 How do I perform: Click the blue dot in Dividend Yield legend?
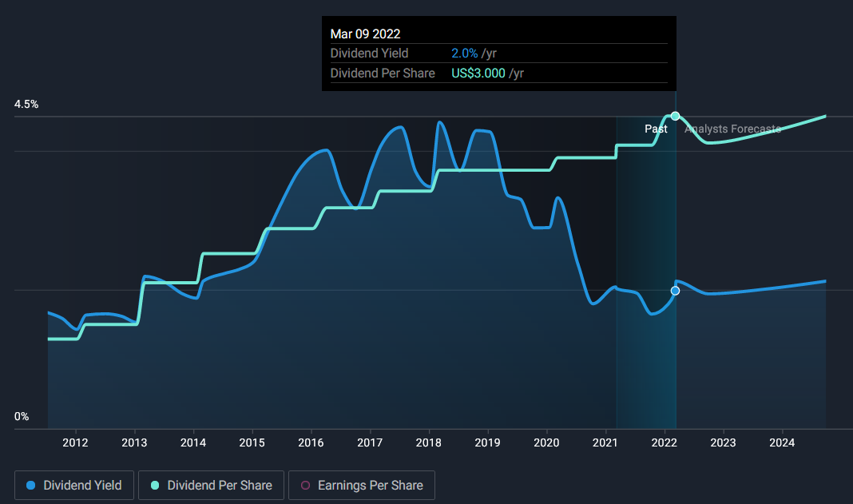[x=31, y=486]
